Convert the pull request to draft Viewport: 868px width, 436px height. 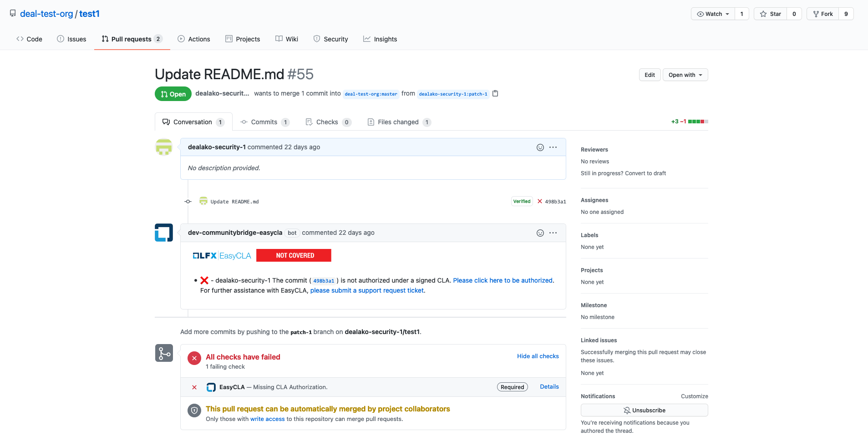pyautogui.click(x=645, y=173)
